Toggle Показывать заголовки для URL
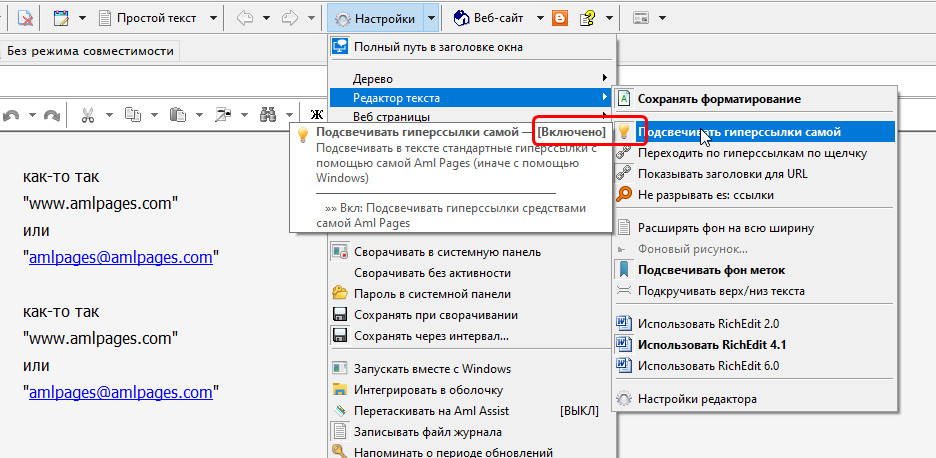This screenshot has width=936, height=458. (x=755, y=174)
